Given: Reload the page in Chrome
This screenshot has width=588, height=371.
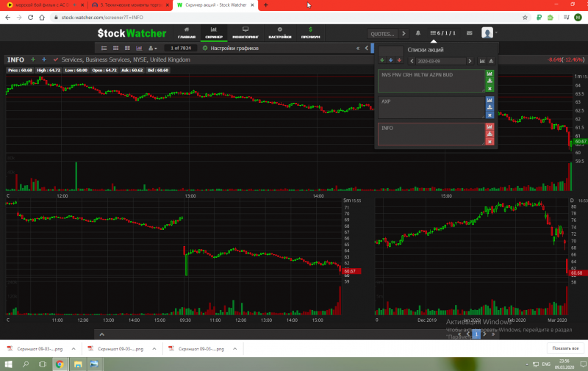Looking at the screenshot, I should coord(30,17).
